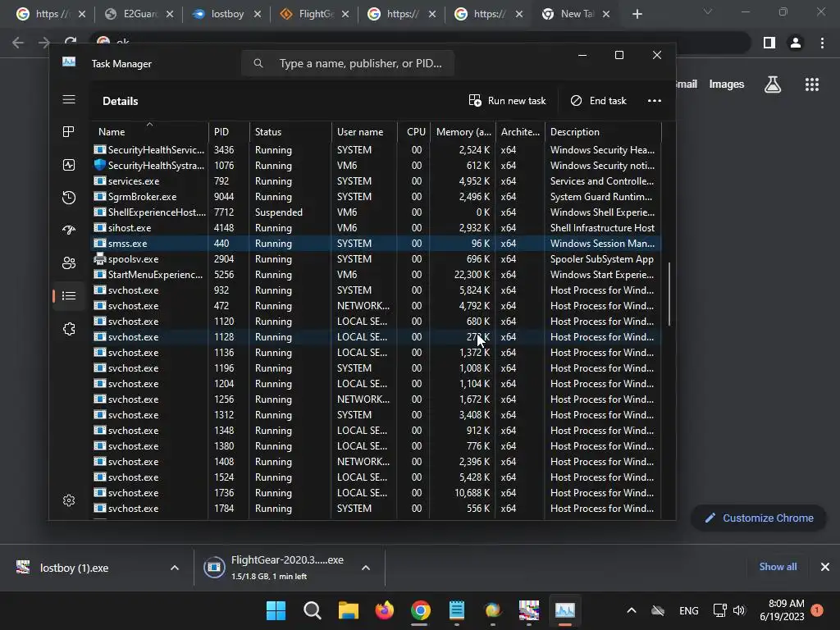
Task: Click Run new task button
Action: 507,101
